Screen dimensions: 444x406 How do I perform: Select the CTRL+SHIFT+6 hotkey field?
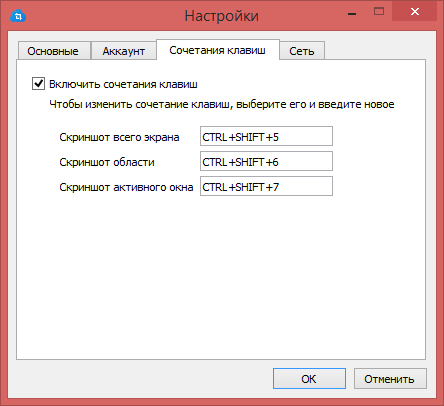click(x=266, y=161)
